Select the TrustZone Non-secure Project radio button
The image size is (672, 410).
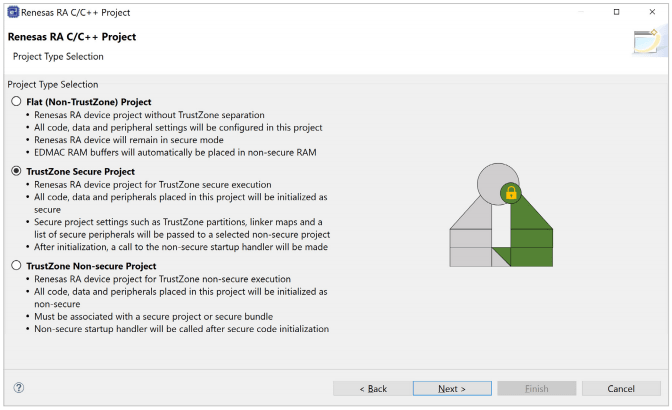coord(16,266)
